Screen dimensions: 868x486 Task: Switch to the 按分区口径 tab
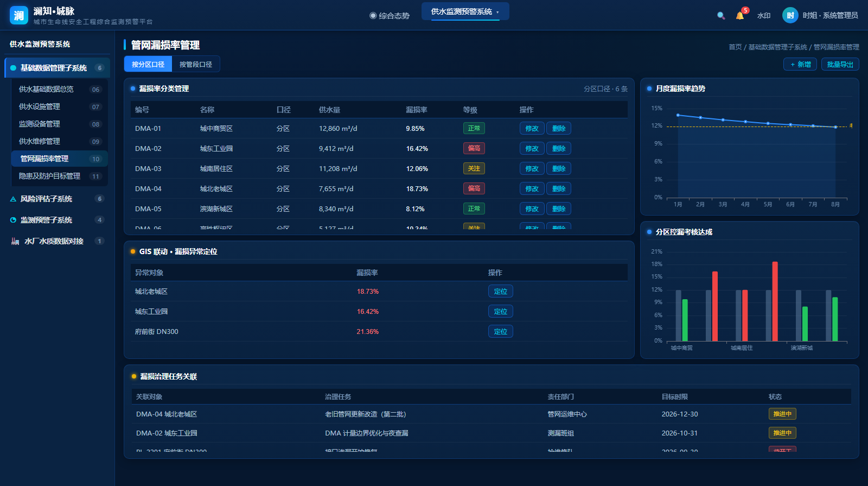click(x=148, y=64)
